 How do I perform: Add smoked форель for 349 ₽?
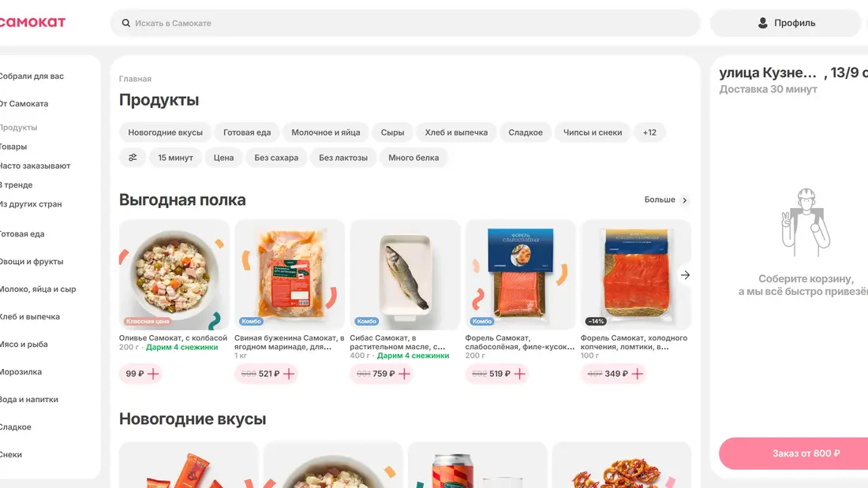[x=637, y=374]
